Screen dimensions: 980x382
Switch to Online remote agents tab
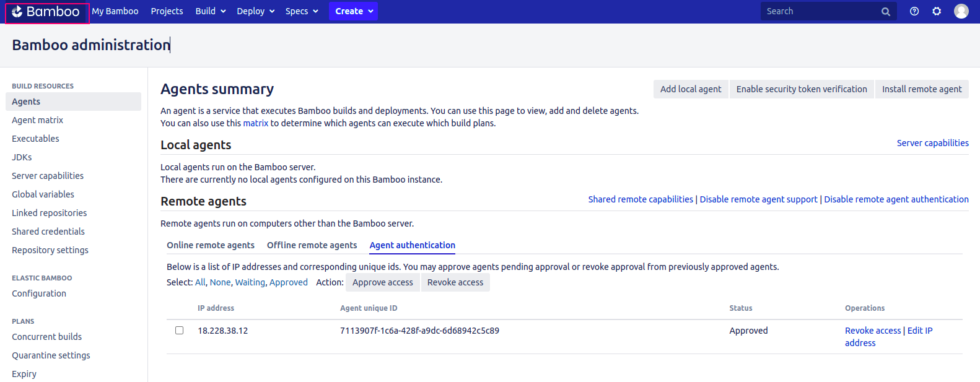211,245
